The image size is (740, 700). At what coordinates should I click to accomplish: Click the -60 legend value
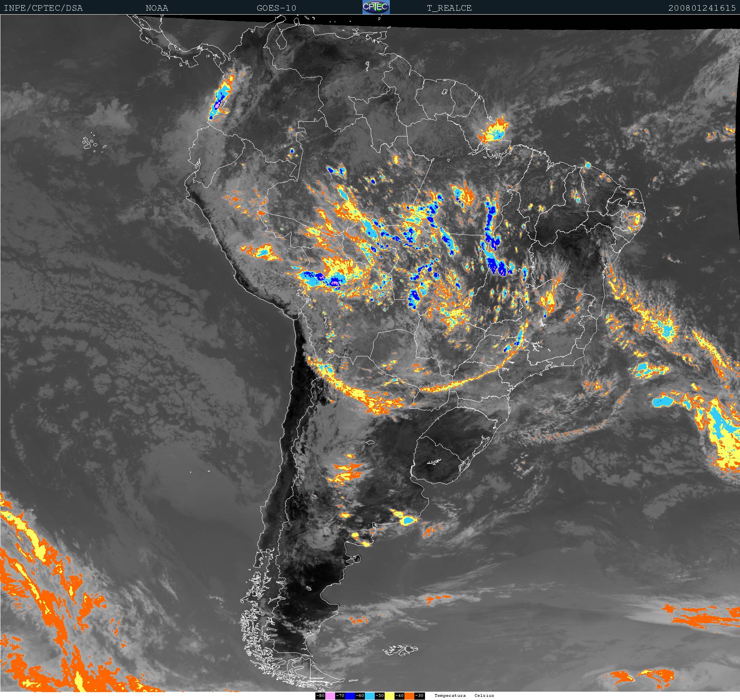[x=360, y=696]
